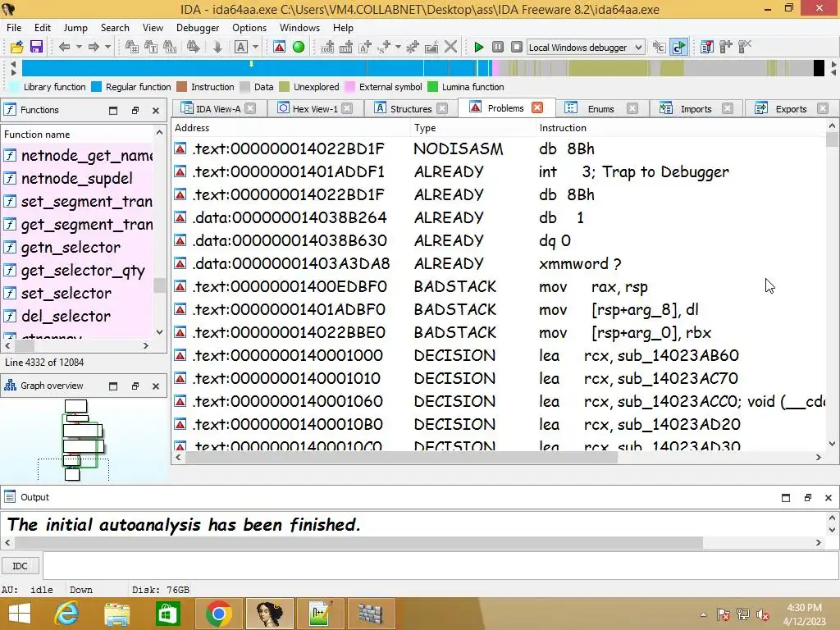Terminate process with stop button
This screenshot has width=840, height=630.
point(517,47)
